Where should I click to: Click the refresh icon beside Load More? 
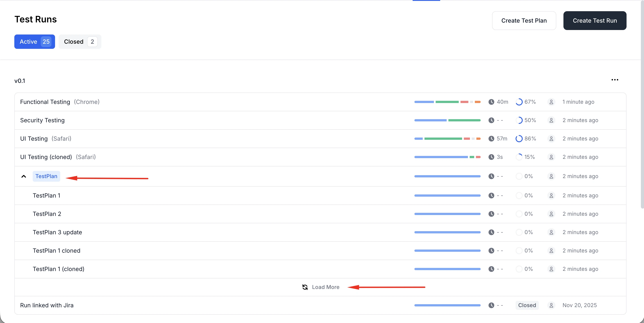pos(305,287)
